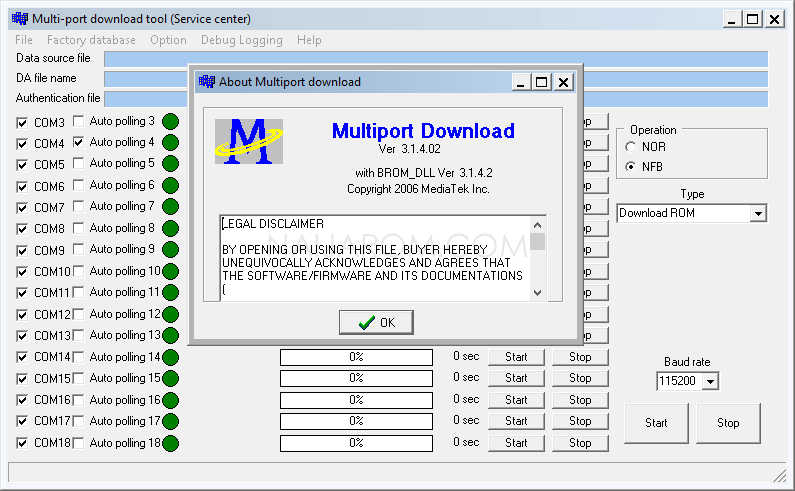The height and width of the screenshot is (491, 795).
Task: Click the green status indicator for COM7
Action: (170, 207)
